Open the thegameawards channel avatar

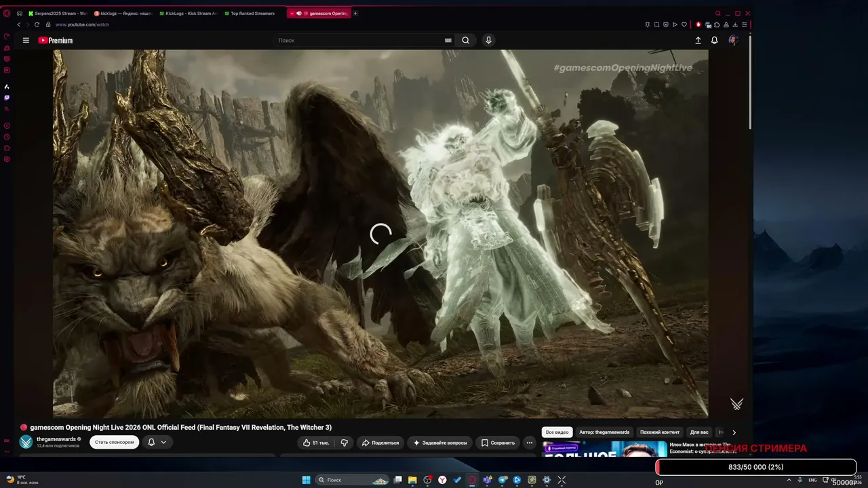pos(26,442)
